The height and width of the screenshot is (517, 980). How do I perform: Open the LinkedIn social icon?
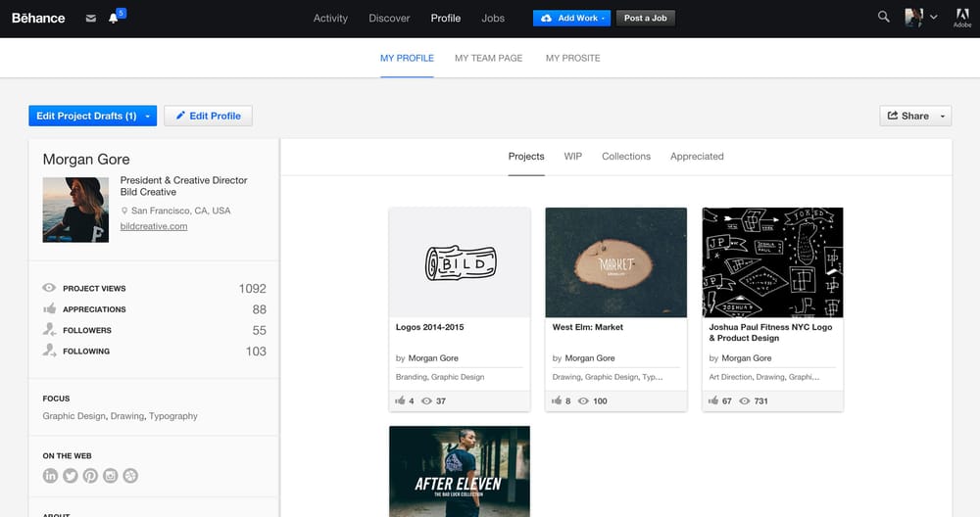pyautogui.click(x=51, y=476)
